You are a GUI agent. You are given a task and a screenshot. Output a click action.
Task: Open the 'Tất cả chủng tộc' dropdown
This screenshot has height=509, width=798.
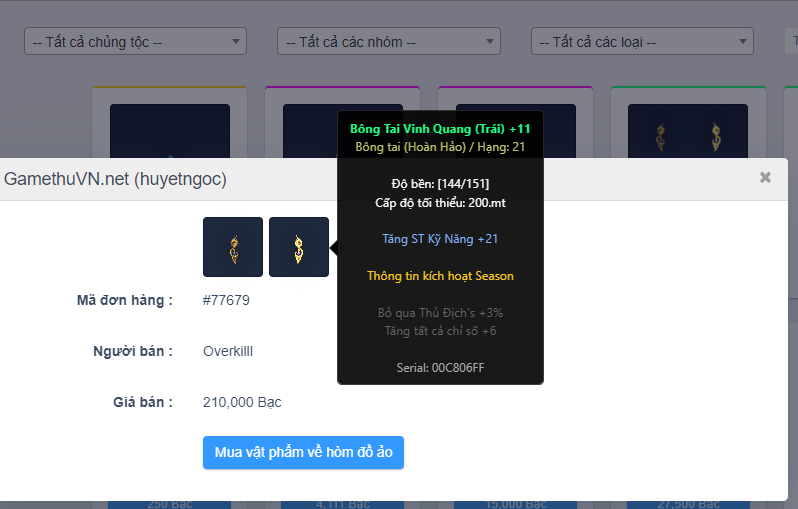pos(135,42)
